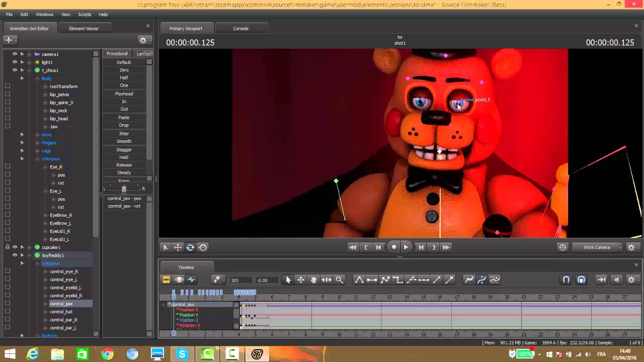Apply the Default preset
Image resolution: width=644 pixels, height=362 pixels.
(124, 62)
